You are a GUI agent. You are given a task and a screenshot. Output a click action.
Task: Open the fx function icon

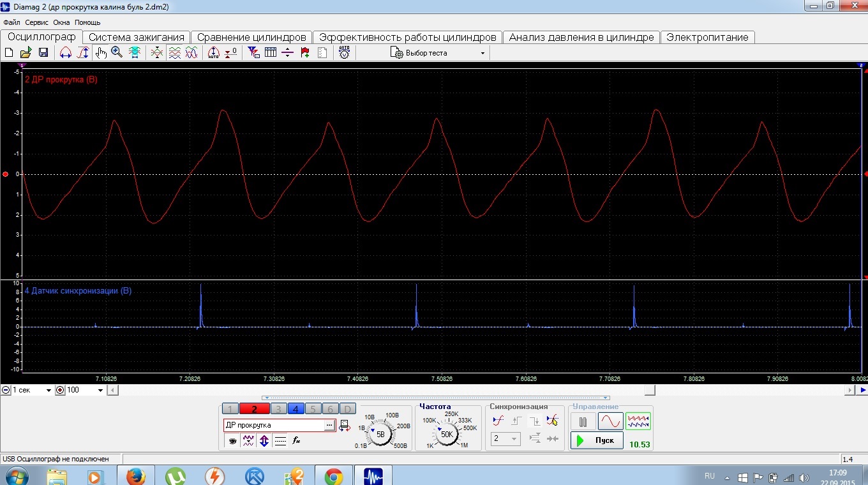[296, 440]
